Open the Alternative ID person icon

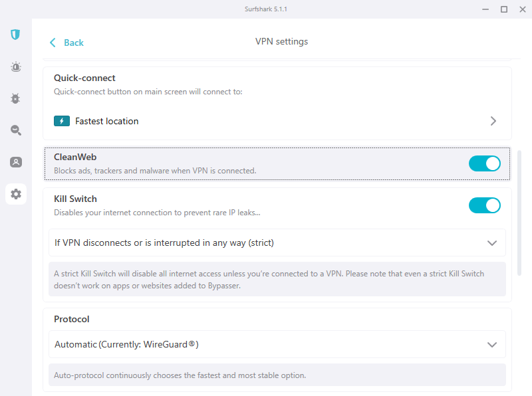(15, 162)
